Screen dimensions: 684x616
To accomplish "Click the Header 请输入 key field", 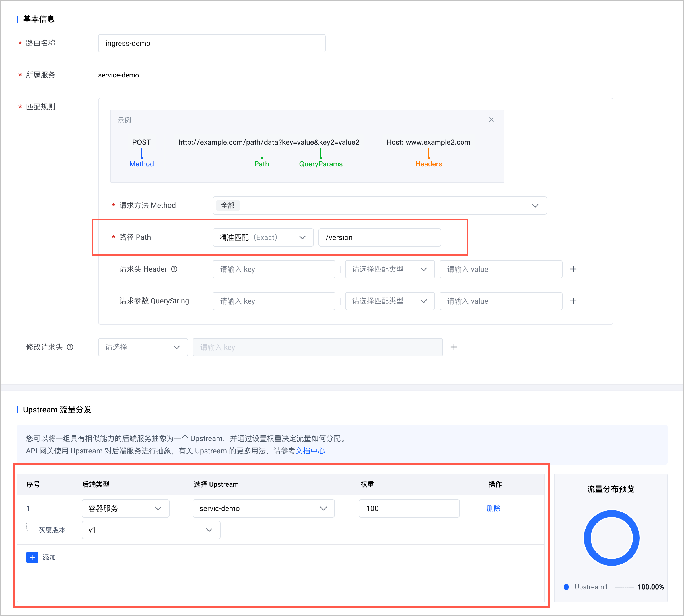I will (274, 269).
